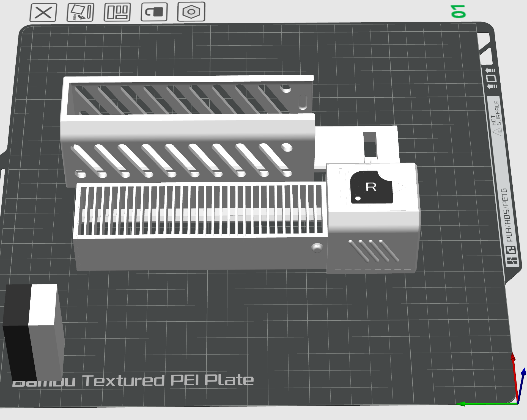The width and height of the screenshot is (527, 420).
Task: Click the green plate number 01 label
Action: point(458,12)
